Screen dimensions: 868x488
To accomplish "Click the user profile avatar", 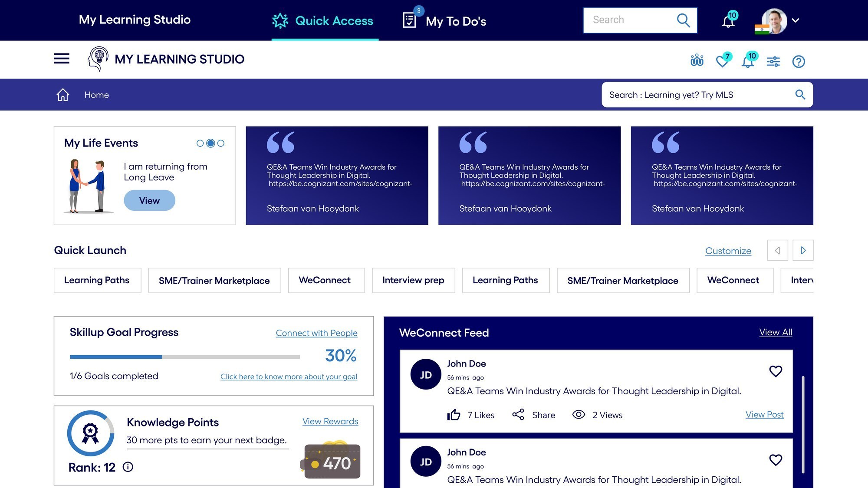I will tap(774, 20).
